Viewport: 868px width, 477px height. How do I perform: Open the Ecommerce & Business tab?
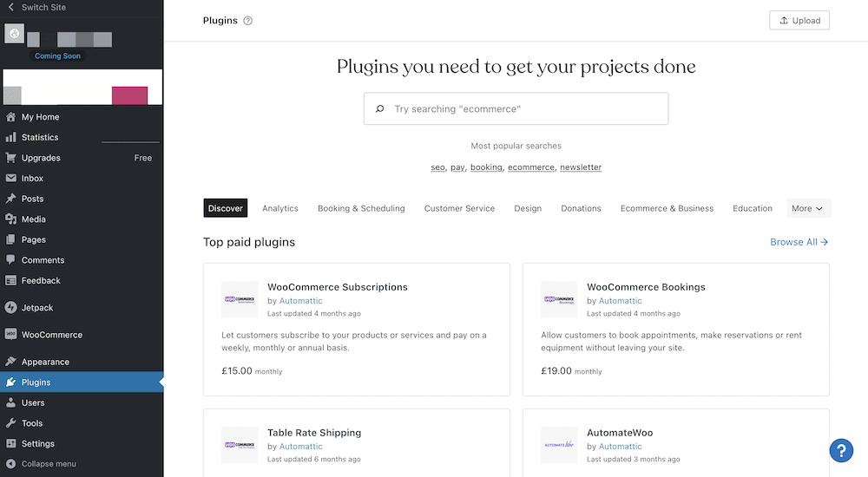(x=667, y=208)
